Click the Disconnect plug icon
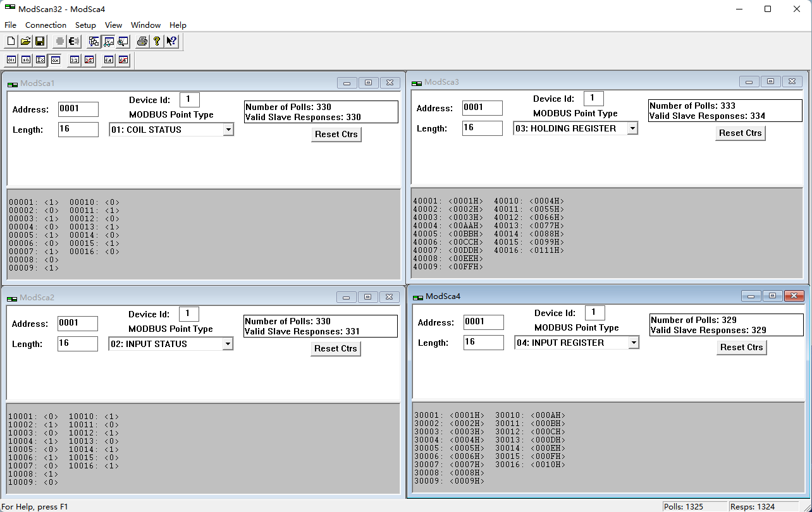Image resolution: width=812 pixels, height=512 pixels. tap(74, 42)
